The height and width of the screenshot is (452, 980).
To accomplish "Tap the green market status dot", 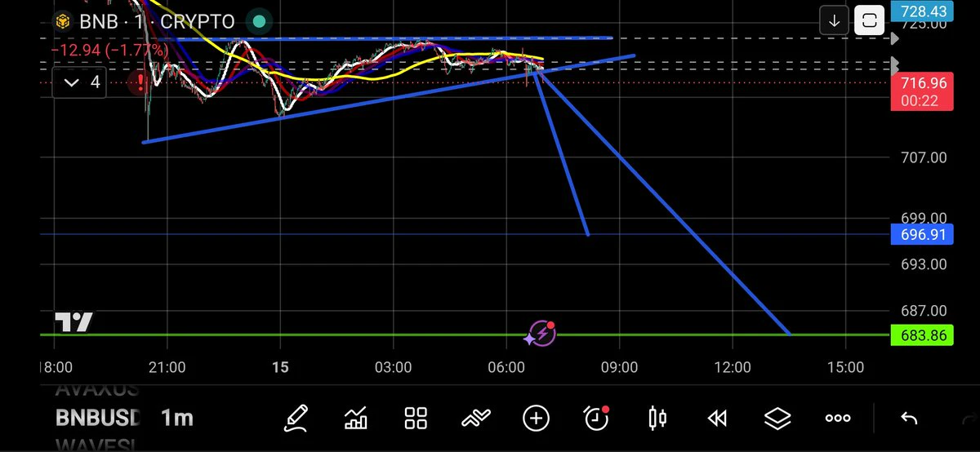I will [x=259, y=22].
